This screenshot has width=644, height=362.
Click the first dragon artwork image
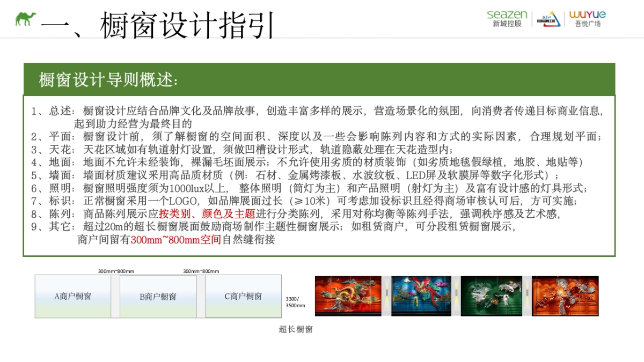click(348, 296)
